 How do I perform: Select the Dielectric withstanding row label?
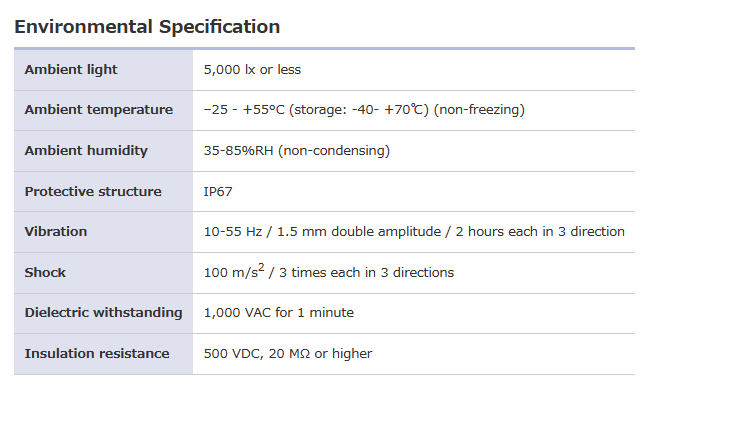click(x=103, y=313)
